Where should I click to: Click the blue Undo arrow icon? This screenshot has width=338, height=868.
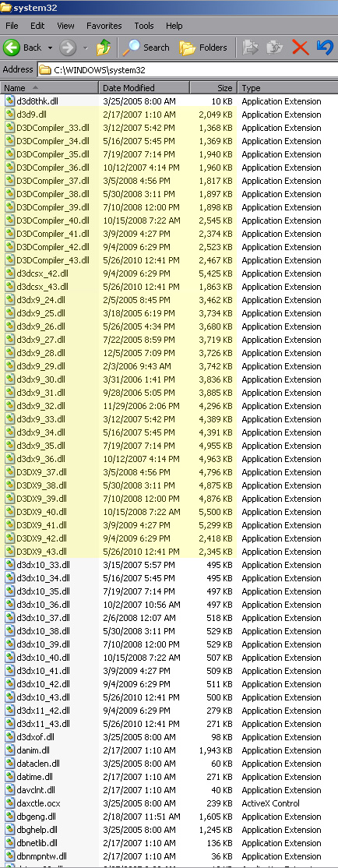[x=325, y=48]
